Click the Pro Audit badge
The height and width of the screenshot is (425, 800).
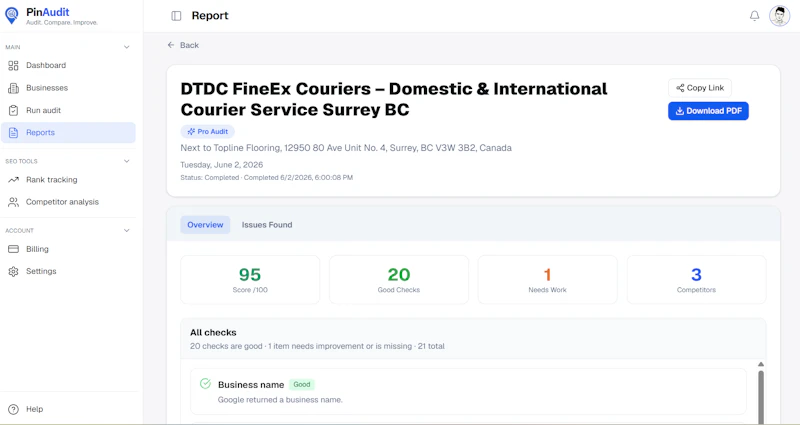pos(208,132)
